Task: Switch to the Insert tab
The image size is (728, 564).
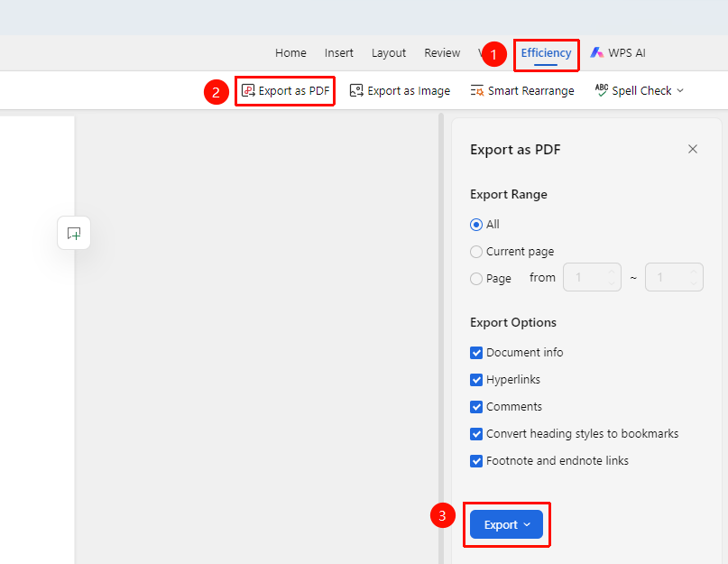Action: pos(339,53)
